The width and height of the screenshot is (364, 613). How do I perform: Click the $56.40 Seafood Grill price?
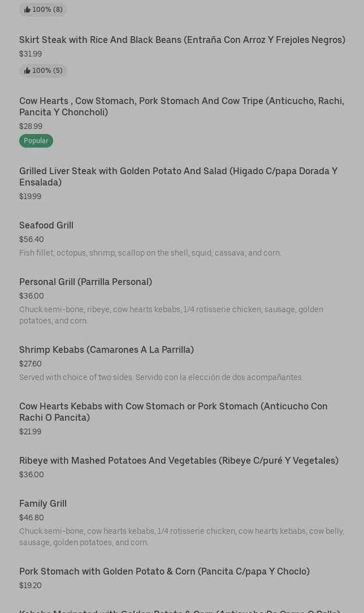[32, 239]
